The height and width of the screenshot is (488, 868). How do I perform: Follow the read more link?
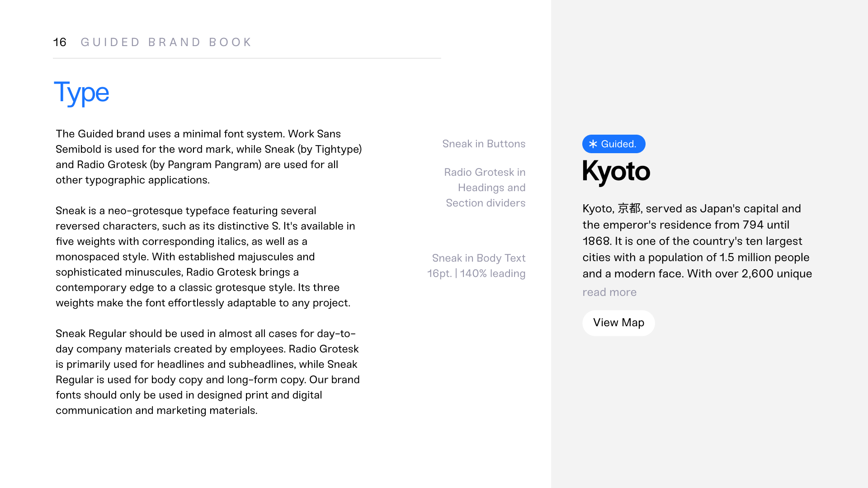coord(609,292)
